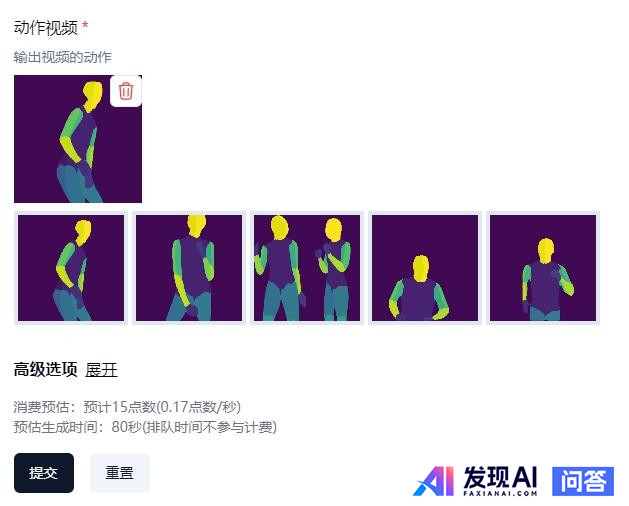Screen dimensions: 629x506
Task: Click the 动作视频 field label
Action: [45, 28]
